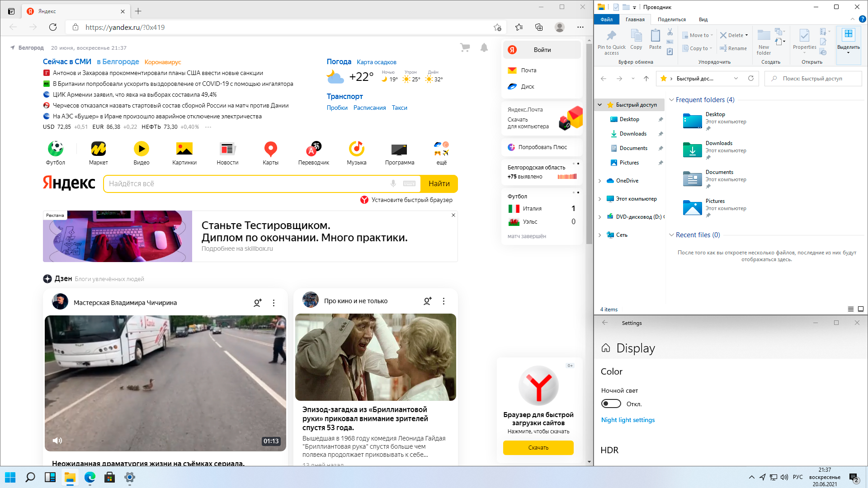868x488 pixels.
Task: Expand the Этот компьютер tree node
Action: click(600, 199)
